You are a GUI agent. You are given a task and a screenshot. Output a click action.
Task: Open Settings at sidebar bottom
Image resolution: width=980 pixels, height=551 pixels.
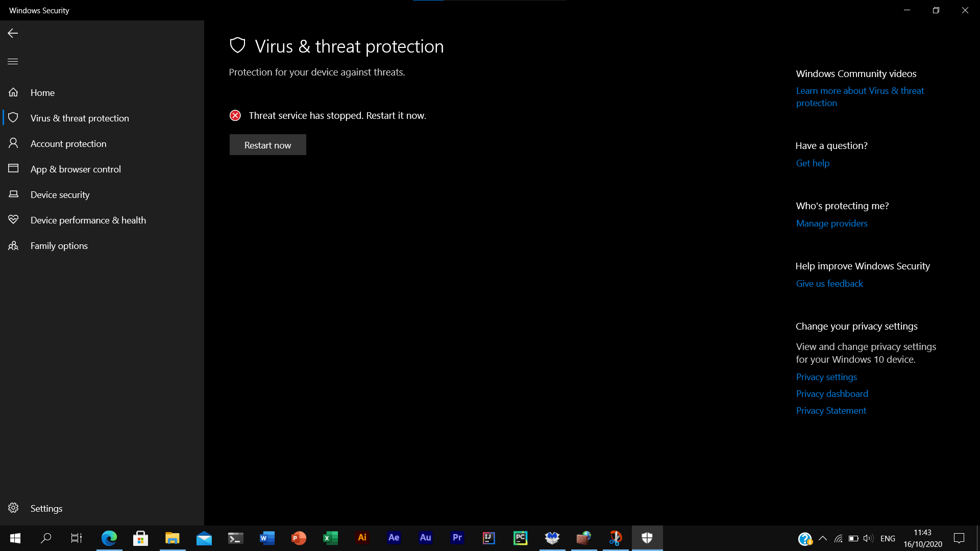[102, 508]
